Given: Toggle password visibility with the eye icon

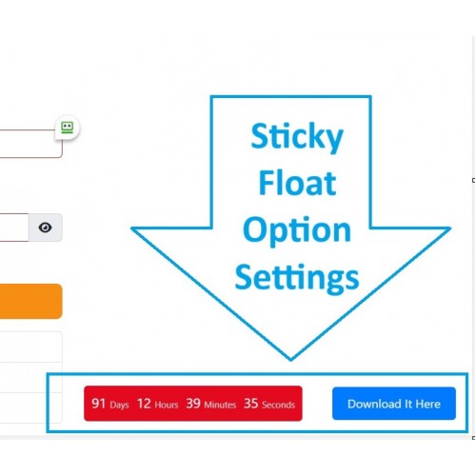Looking at the screenshot, I should pos(45,228).
